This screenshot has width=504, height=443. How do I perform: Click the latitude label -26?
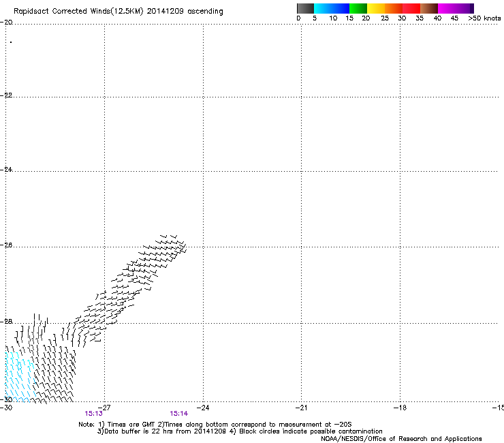6,245
